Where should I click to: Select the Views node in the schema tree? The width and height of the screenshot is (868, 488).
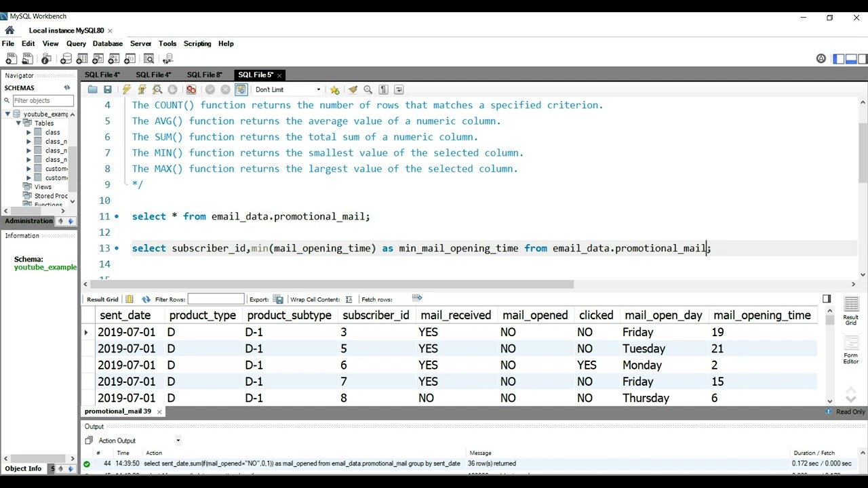pyautogui.click(x=43, y=187)
